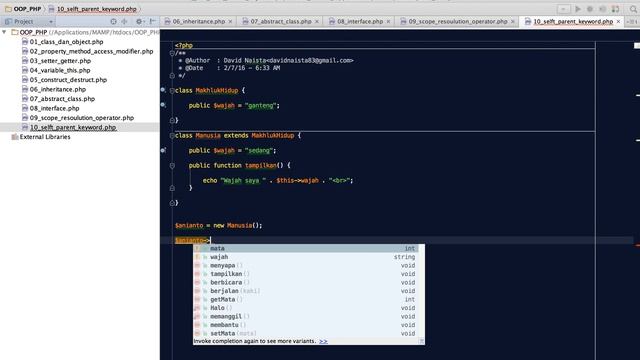640x360 pixels.
Task: Open 02_property_method_access_modifier.php in project tree
Action: click(91, 51)
